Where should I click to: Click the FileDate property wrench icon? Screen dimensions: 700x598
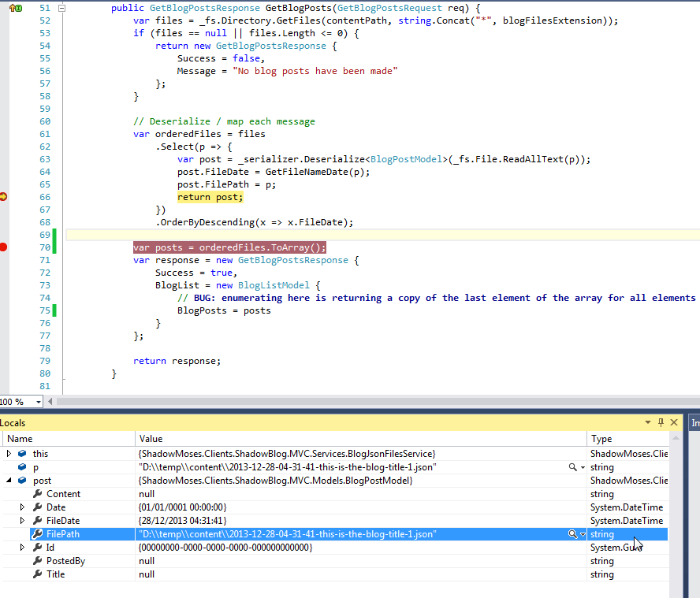[x=38, y=520]
